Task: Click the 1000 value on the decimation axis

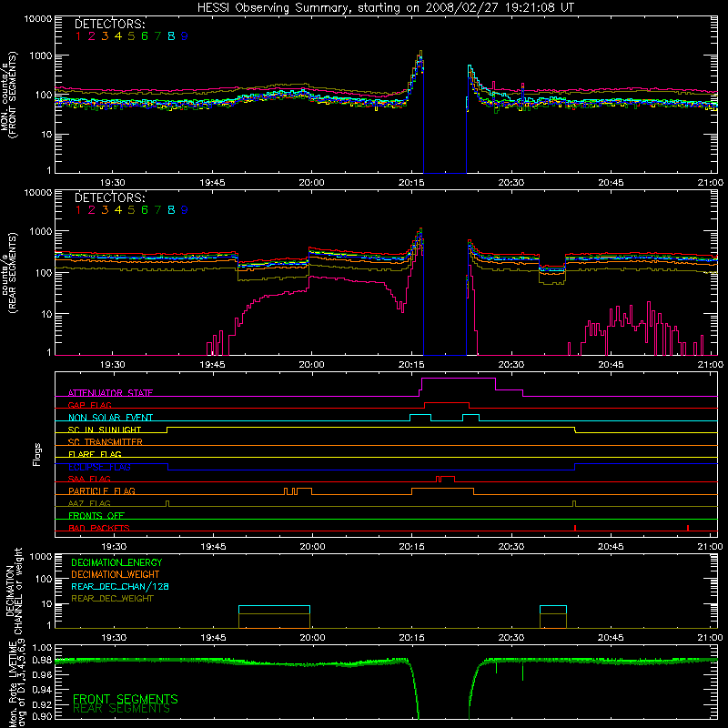Action: (41, 556)
